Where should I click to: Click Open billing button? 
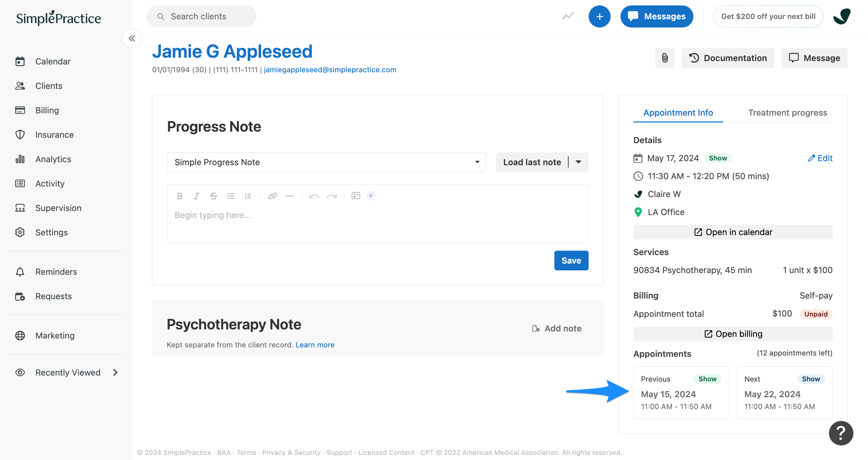(733, 334)
